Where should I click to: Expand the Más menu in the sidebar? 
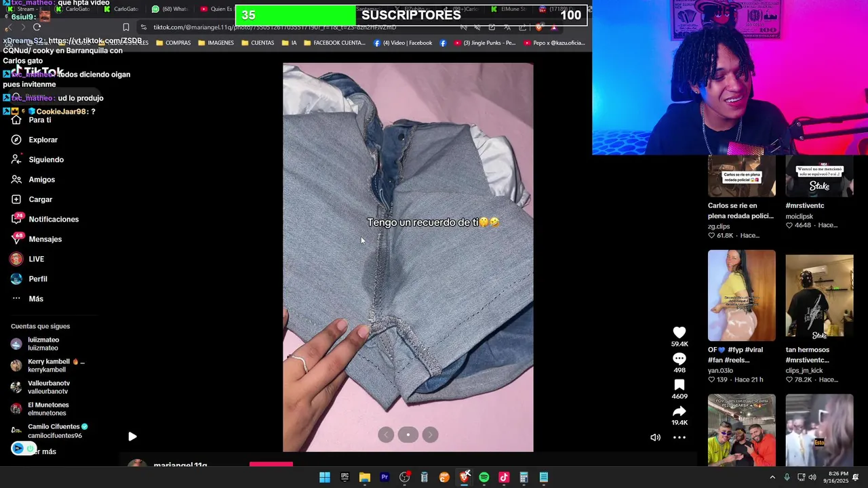point(27,299)
